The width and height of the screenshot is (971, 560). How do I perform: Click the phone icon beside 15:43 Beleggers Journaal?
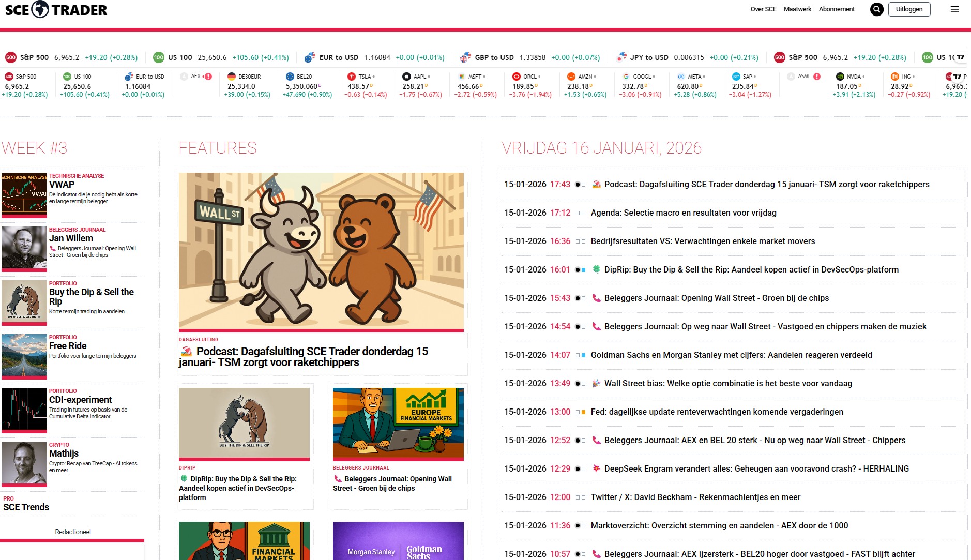[596, 298]
